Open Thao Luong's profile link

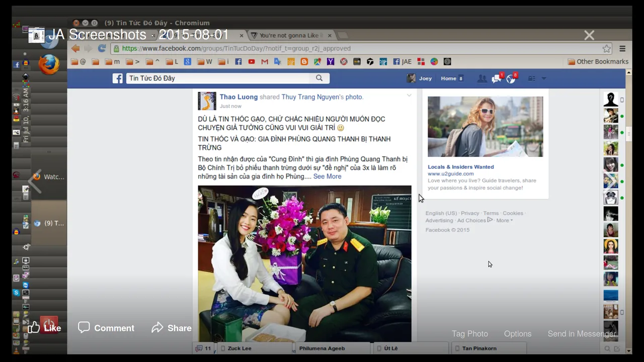tap(238, 97)
